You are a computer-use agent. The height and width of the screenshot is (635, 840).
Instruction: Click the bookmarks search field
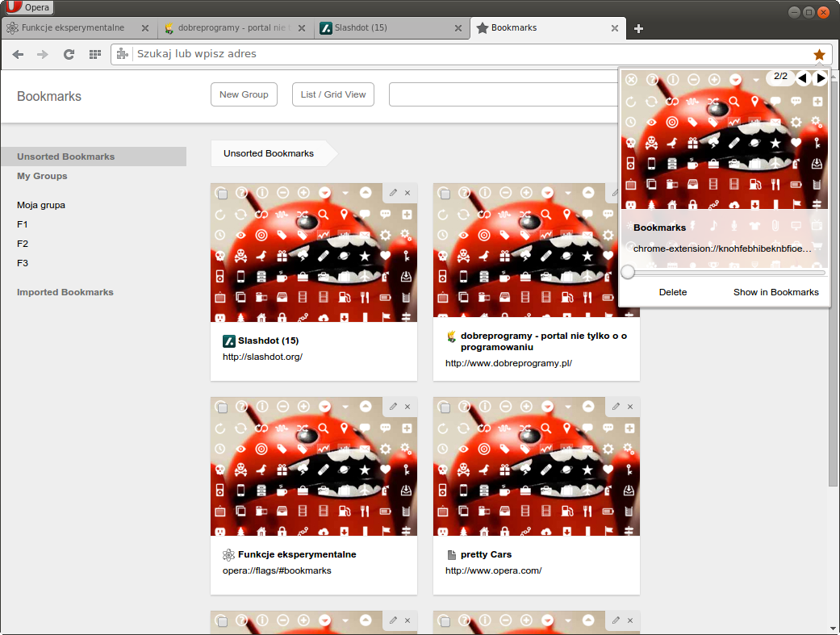pos(504,94)
